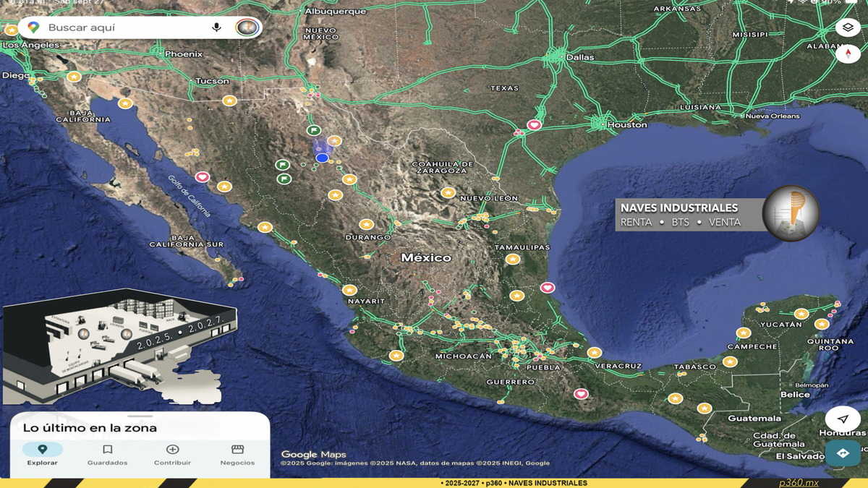Image resolution: width=868 pixels, height=488 pixels.
Task: Tap the microphone voice search icon
Action: click(x=216, y=27)
